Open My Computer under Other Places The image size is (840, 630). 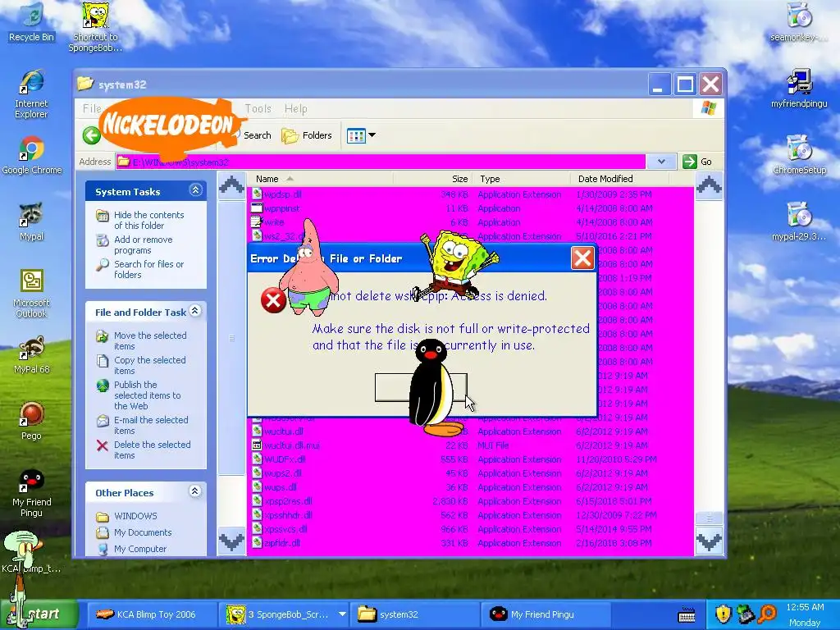(139, 549)
